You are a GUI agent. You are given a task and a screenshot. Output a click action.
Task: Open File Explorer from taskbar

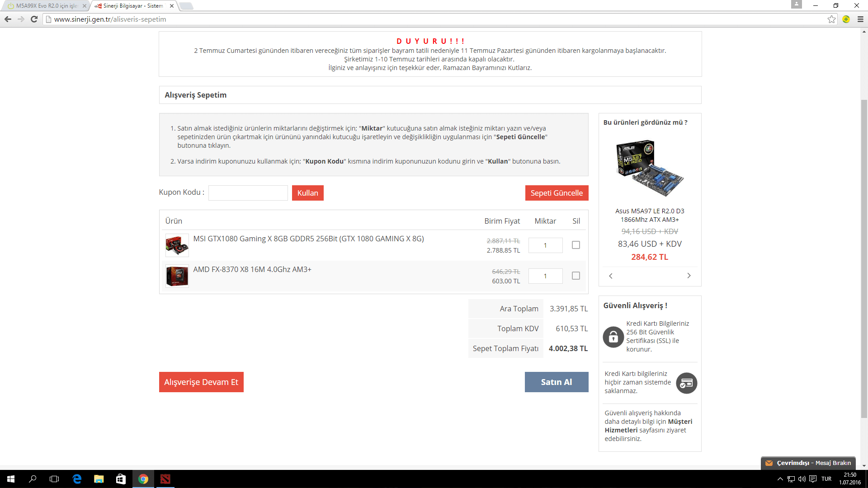pos(99,479)
